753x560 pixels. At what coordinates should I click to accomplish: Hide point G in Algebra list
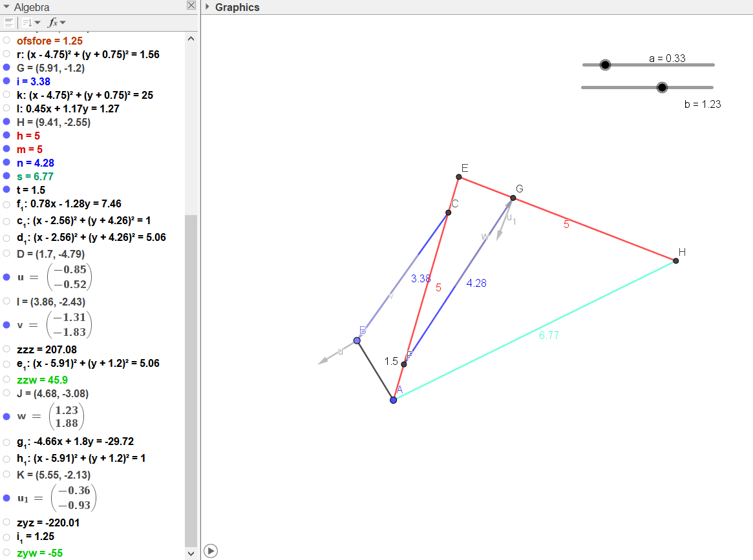point(6,67)
